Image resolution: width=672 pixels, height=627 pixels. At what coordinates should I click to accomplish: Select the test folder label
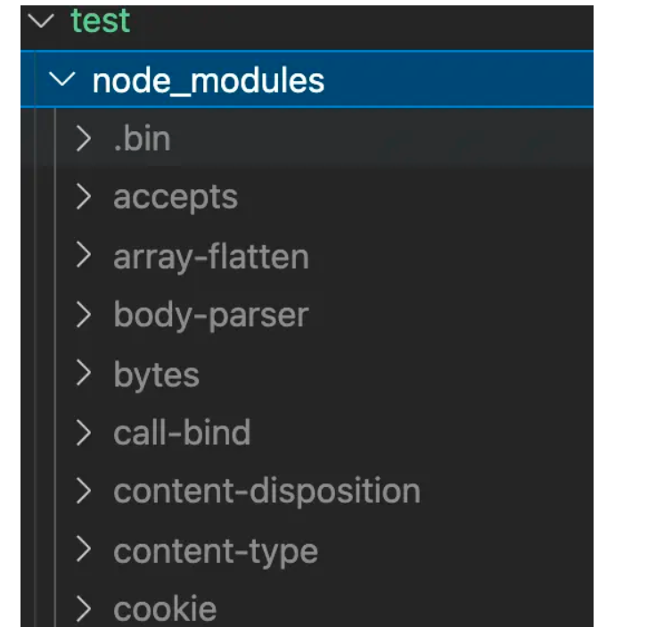101,21
